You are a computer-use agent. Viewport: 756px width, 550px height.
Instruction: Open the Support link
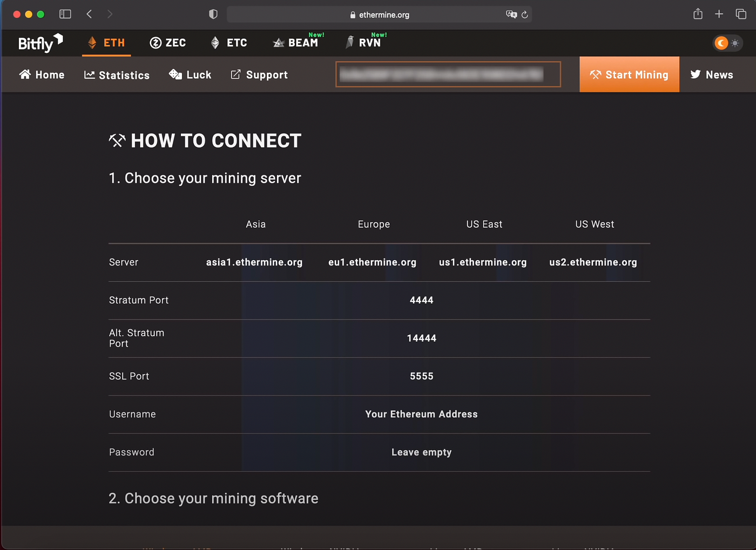pos(259,74)
